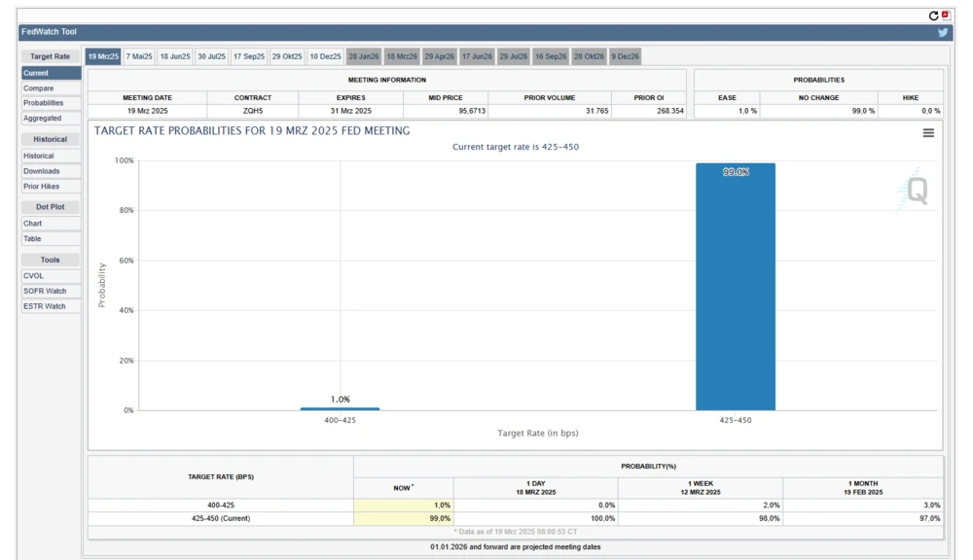This screenshot has width=973, height=560.
Task: Select the 10 Dez25 meeting tab
Action: coord(325,56)
